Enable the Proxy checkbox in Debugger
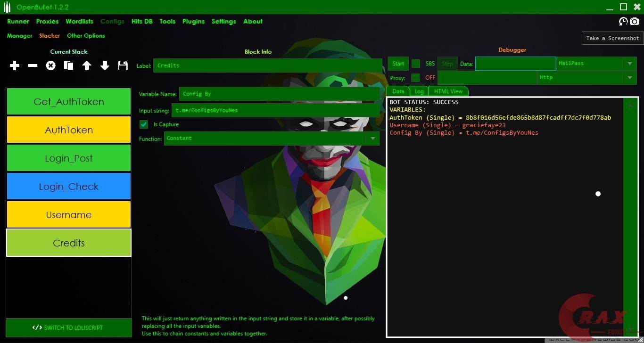This screenshot has height=343, width=644. (416, 78)
